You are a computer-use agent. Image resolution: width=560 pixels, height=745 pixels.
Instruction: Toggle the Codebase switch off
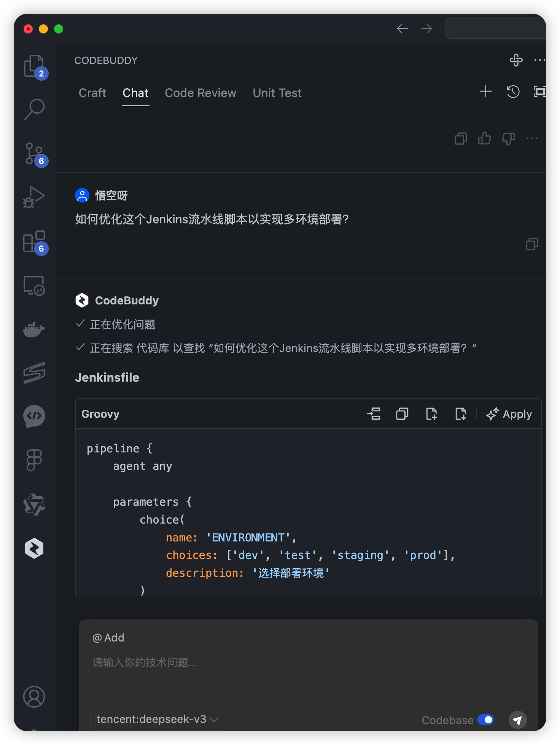point(485,720)
